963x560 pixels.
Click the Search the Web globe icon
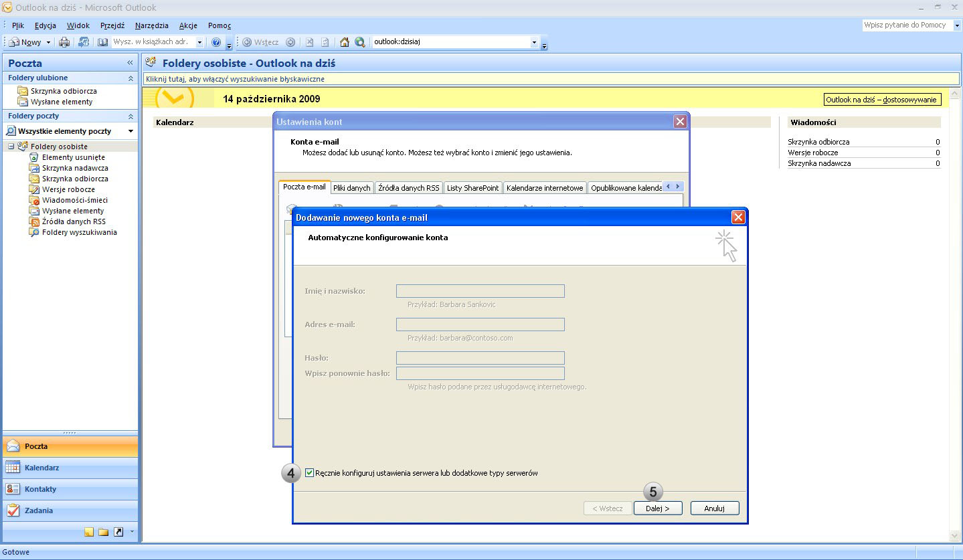pyautogui.click(x=360, y=42)
